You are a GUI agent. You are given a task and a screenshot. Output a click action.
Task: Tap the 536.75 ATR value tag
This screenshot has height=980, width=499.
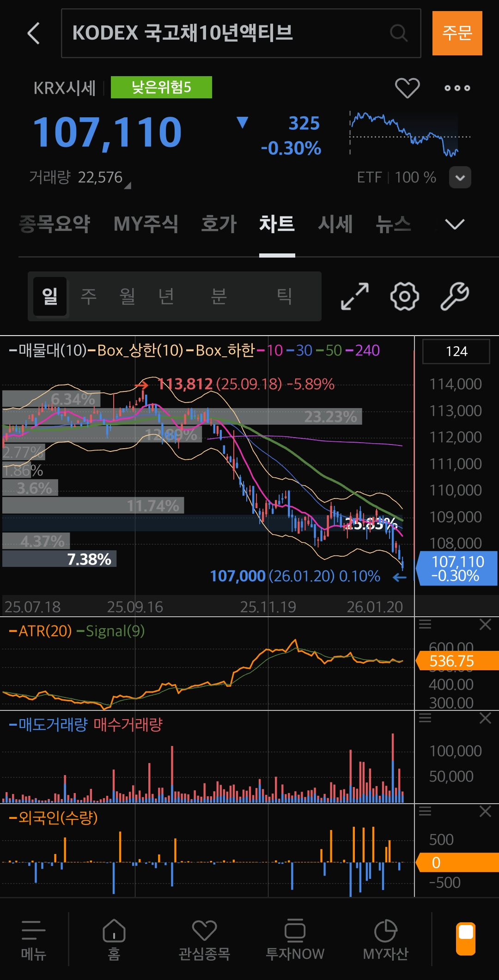pos(457,661)
